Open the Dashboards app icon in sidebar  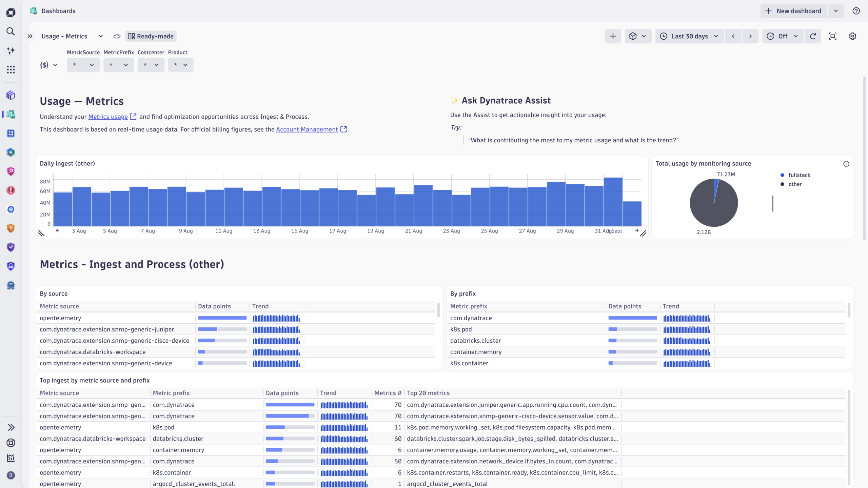click(x=11, y=114)
